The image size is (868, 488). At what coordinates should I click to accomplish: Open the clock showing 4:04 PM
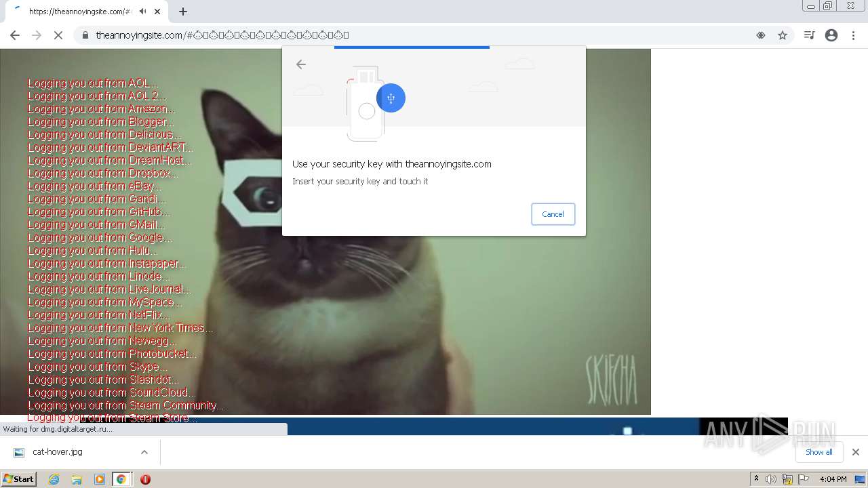pos(833,479)
